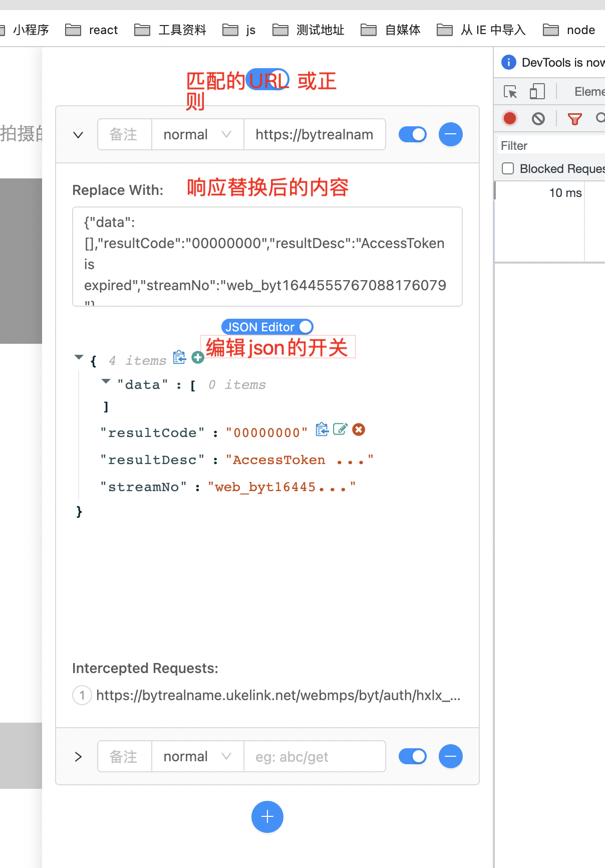Delete resultCode with the red X icon
The image size is (605, 868).
pyautogui.click(x=359, y=429)
